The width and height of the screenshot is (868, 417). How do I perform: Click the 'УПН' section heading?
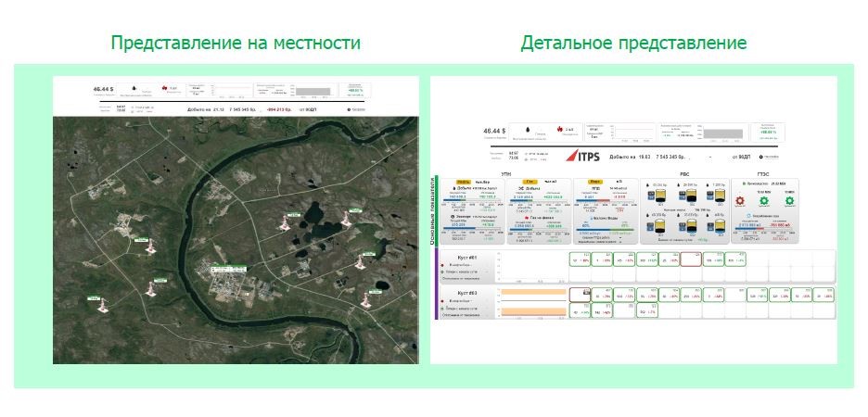[x=506, y=173]
